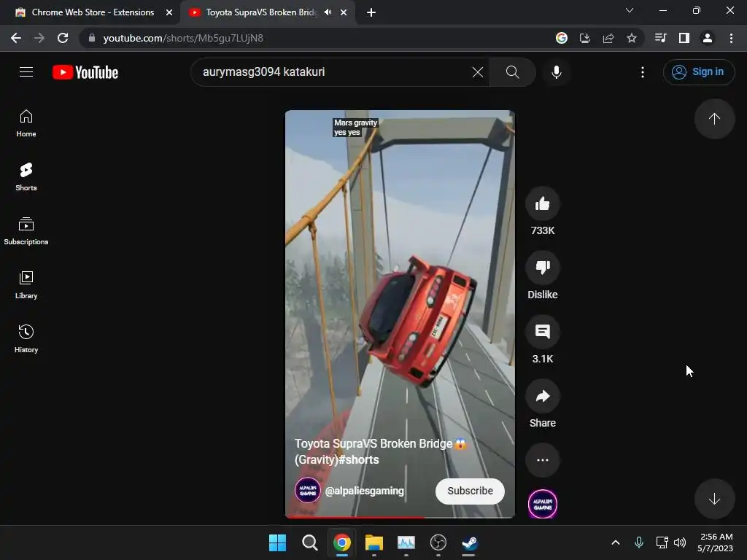
Task: Reload the current page
Action: [63, 38]
